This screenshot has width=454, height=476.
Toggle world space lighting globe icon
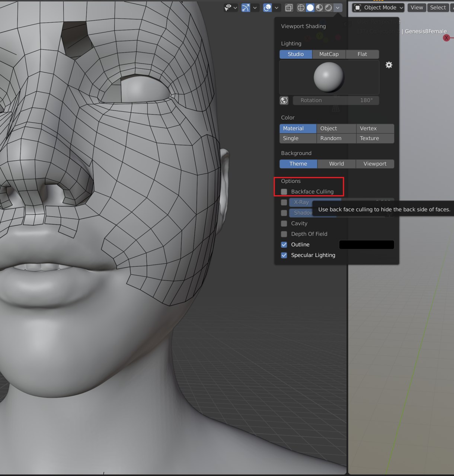284,100
